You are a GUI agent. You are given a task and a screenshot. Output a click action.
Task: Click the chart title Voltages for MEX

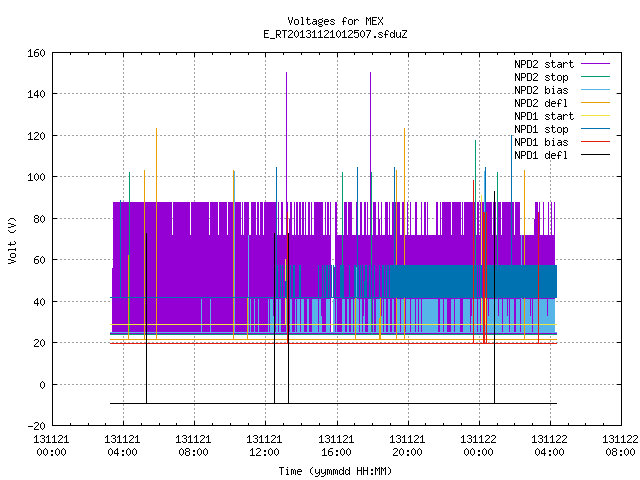[x=335, y=21]
